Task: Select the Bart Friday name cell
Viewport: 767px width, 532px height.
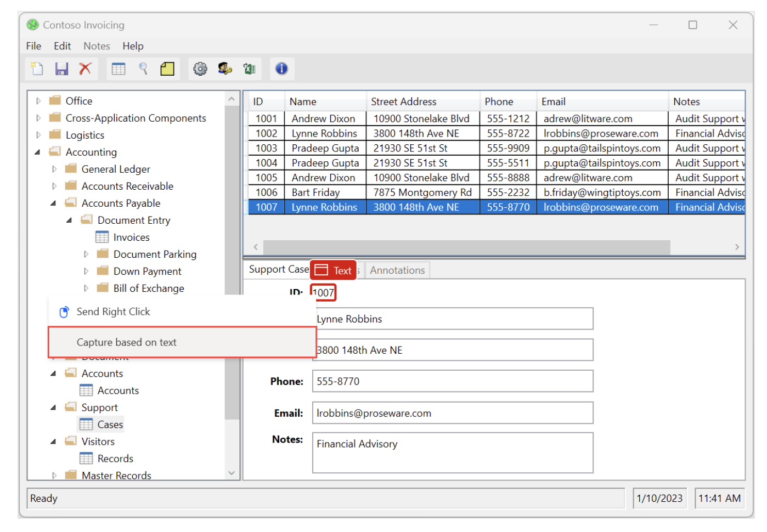Action: (x=325, y=193)
